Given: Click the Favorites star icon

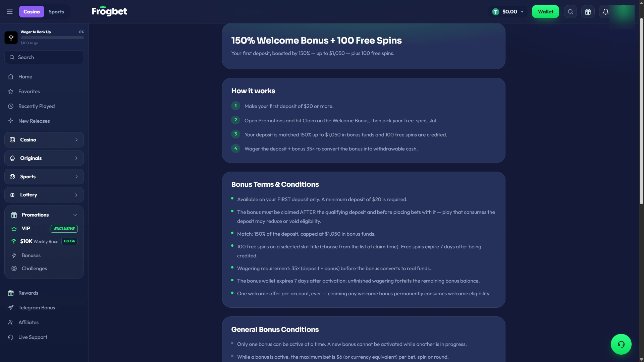Looking at the screenshot, I should 11,92.
